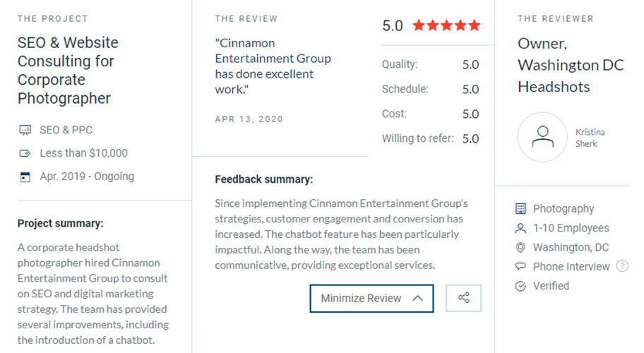Click the share icon button
The width and height of the screenshot is (644, 353).
[x=463, y=298]
